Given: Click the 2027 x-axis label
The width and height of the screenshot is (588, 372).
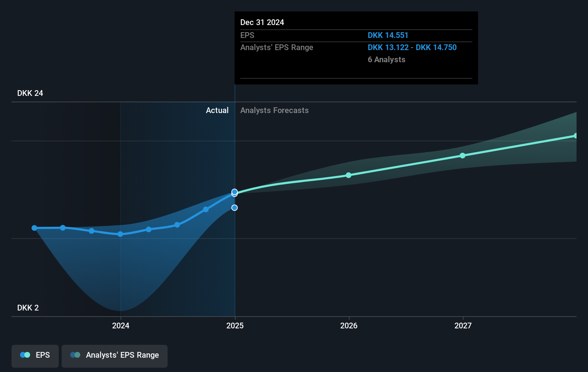Looking at the screenshot, I should tap(463, 325).
